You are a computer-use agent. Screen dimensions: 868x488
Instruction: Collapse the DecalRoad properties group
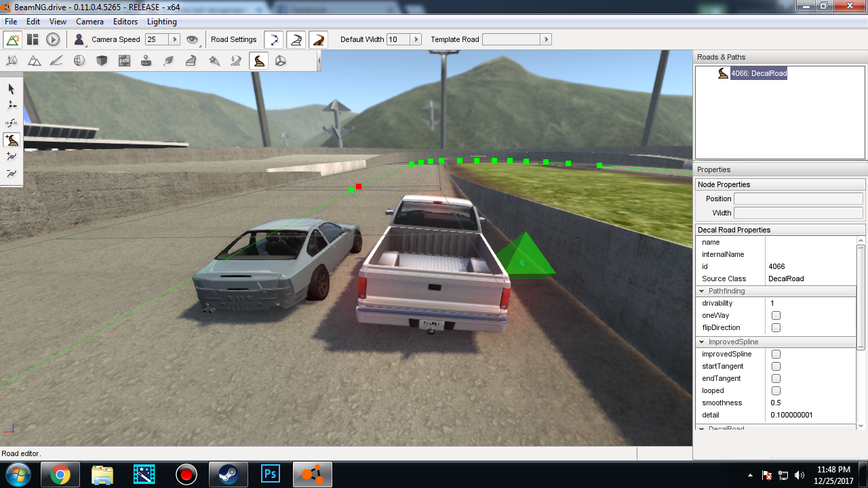(x=702, y=429)
